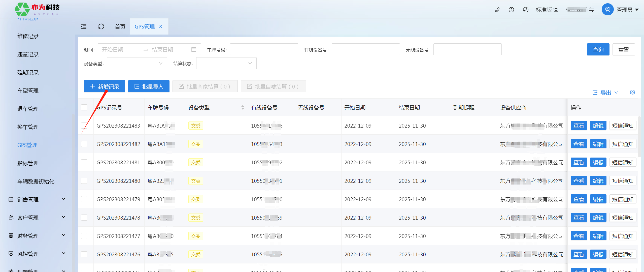The width and height of the screenshot is (644, 272).
Task: Switch to the 首页 tab
Action: pos(120,27)
